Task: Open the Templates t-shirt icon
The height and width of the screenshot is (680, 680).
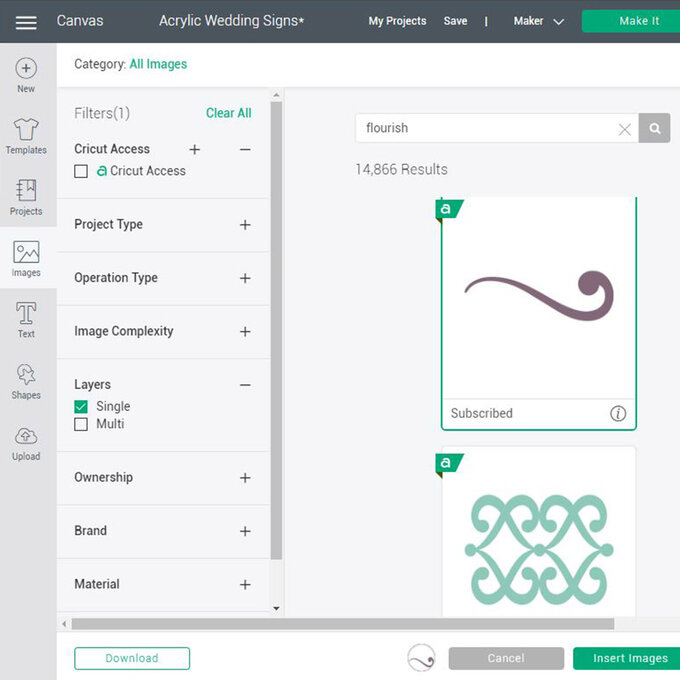Action: [x=26, y=130]
